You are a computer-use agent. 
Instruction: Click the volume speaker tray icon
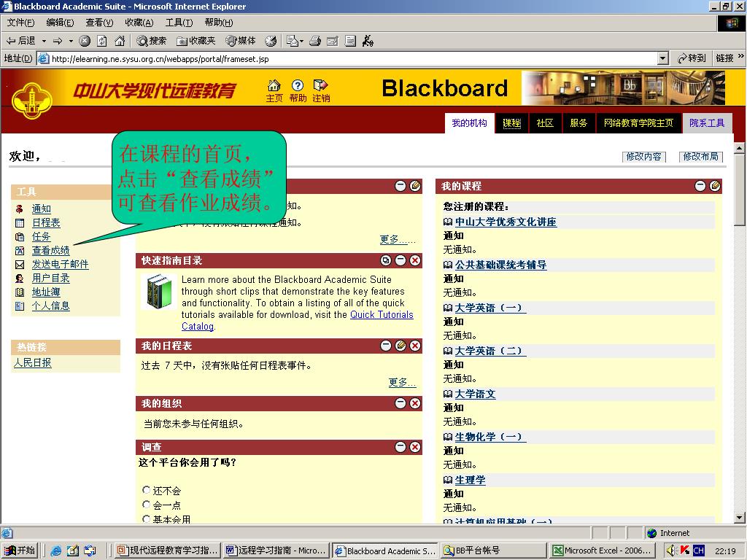671,551
